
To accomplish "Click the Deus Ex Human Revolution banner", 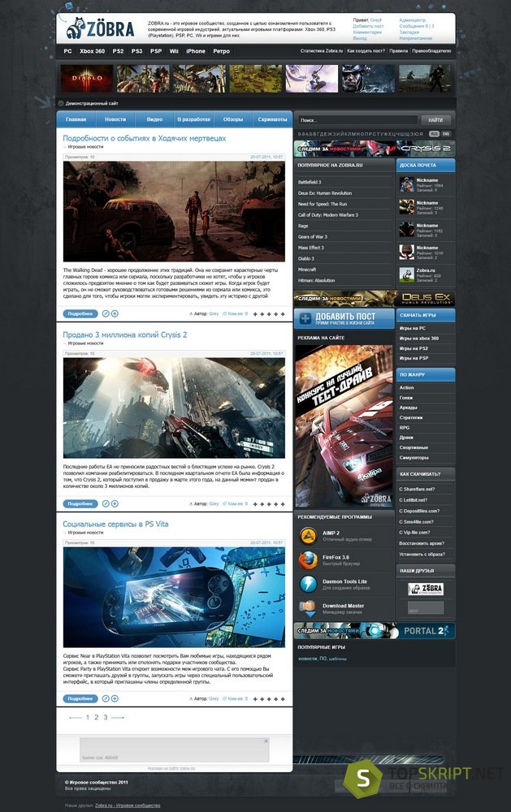I will click(x=375, y=299).
